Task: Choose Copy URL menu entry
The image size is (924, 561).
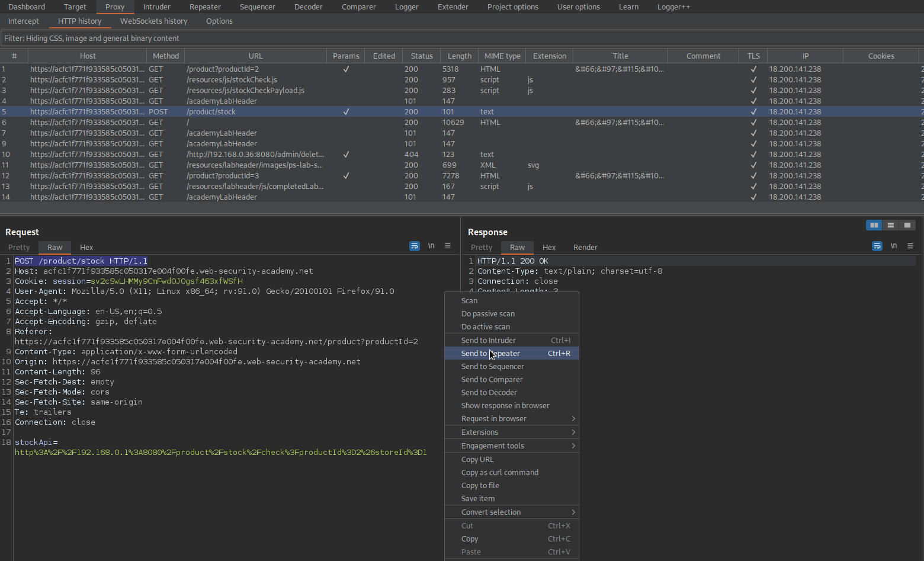Action: [x=512, y=460]
